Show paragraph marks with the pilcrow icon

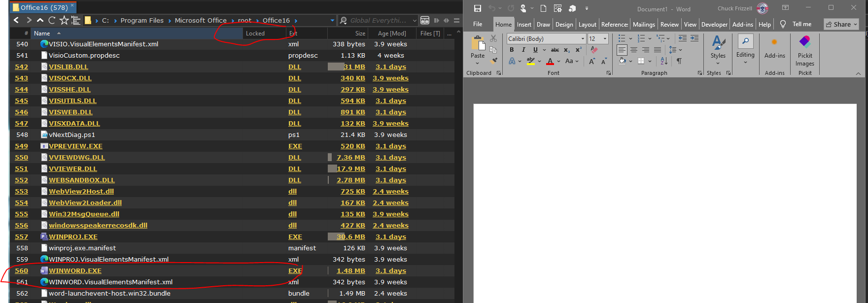679,61
